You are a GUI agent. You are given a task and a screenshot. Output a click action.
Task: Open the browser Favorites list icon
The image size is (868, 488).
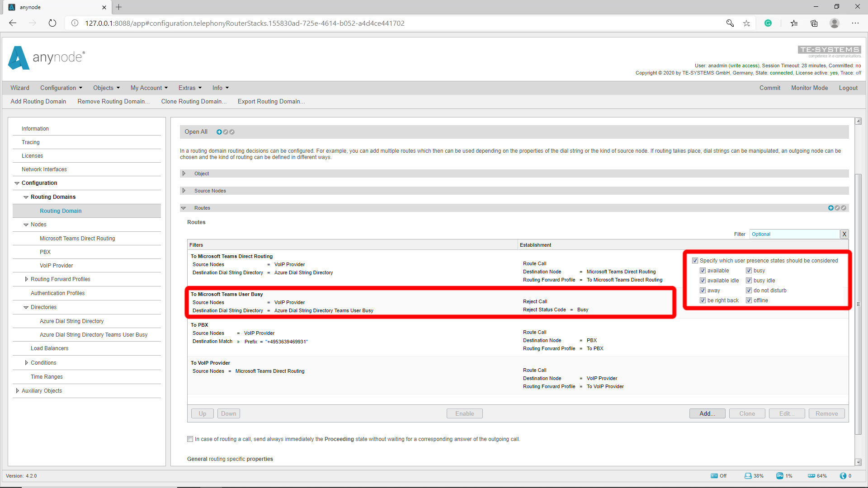coord(794,23)
